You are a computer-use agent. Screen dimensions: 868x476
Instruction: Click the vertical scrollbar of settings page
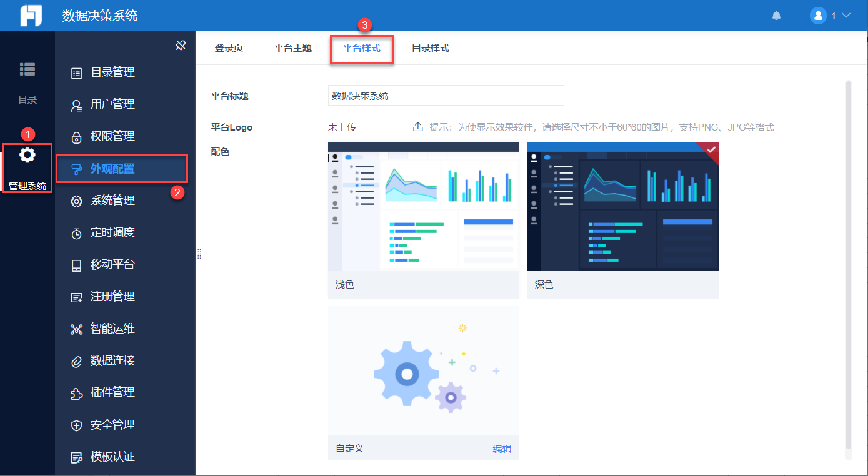(848, 264)
